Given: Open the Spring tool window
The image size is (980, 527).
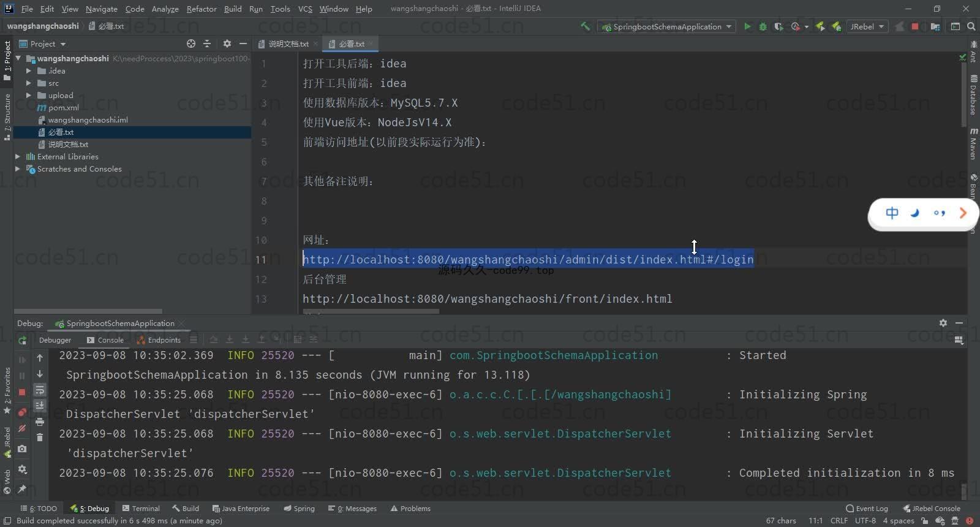Looking at the screenshot, I should [299, 509].
